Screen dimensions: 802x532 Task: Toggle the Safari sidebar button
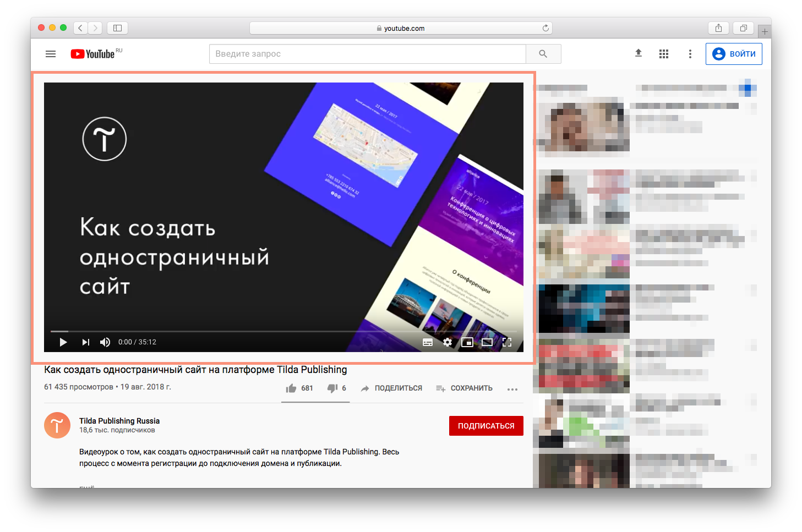point(117,28)
